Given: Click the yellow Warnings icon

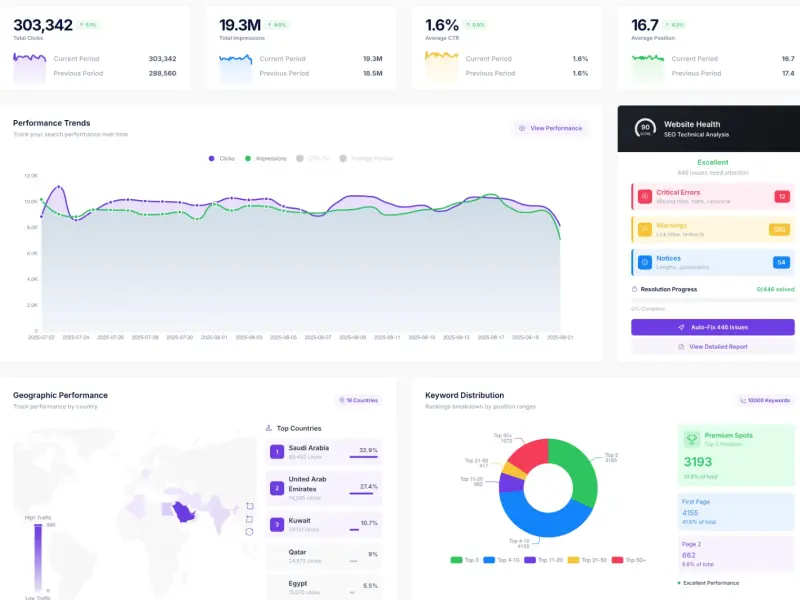Looking at the screenshot, I should click(644, 230).
